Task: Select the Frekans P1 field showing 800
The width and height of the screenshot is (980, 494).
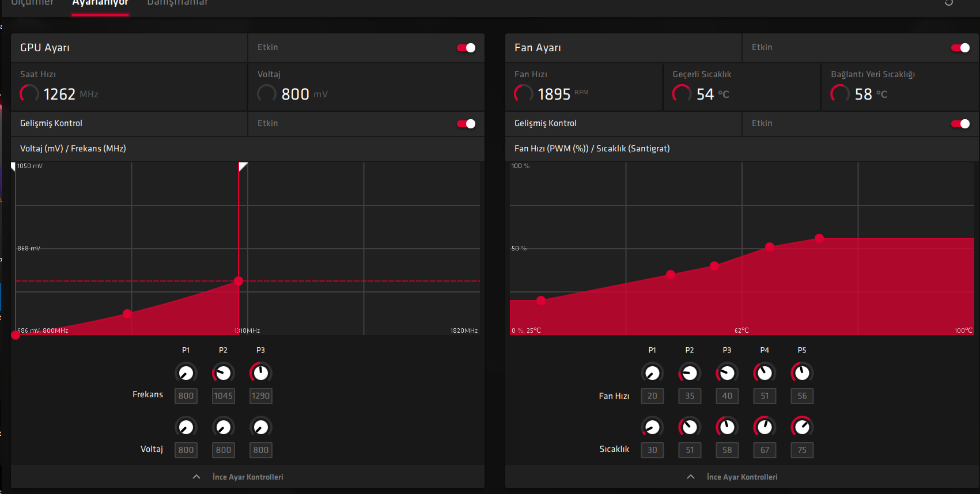Action: 186,396
